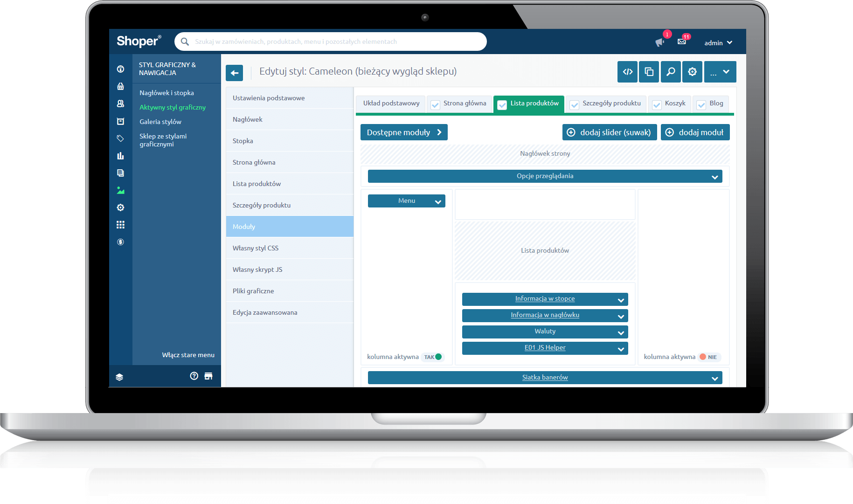Image resolution: width=853 pixels, height=504 pixels.
Task: Toggle the Blog checkbox
Action: [x=701, y=105]
